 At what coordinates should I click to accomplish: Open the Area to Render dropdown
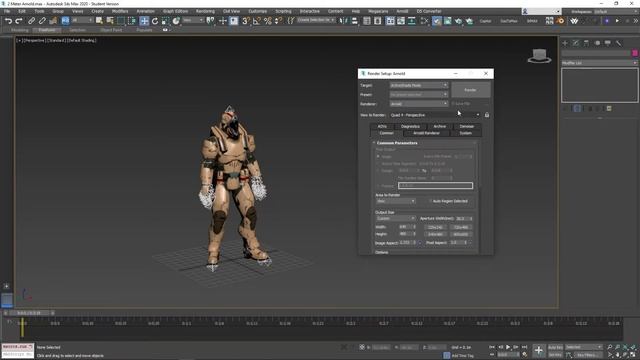point(396,201)
